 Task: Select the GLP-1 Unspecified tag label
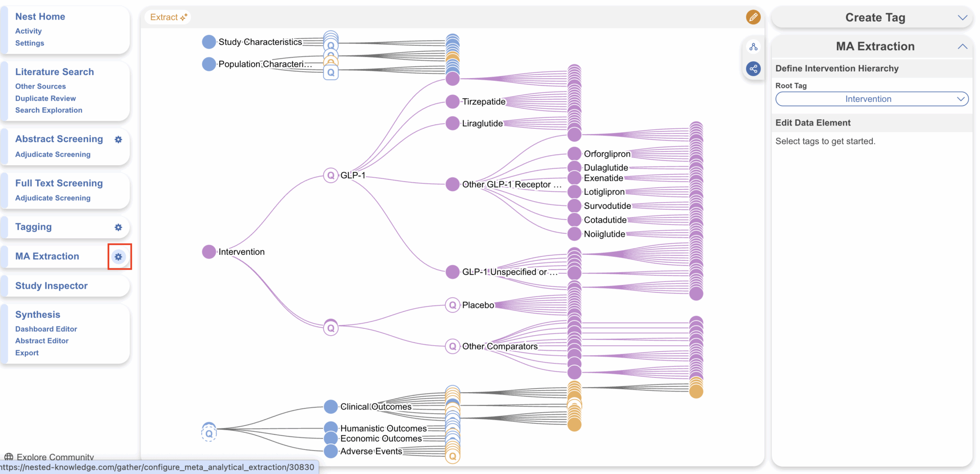click(510, 272)
